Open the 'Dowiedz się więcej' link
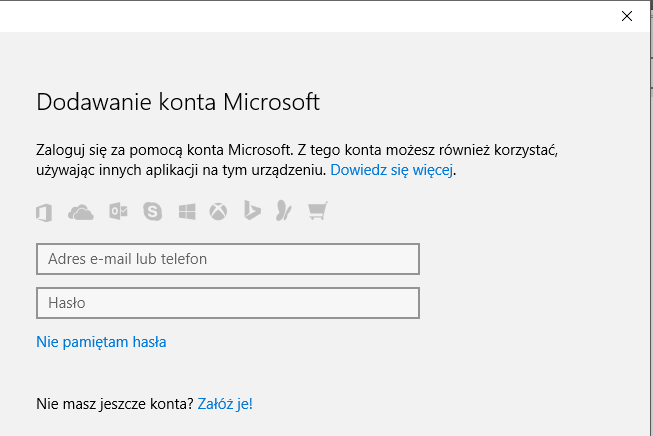The height and width of the screenshot is (436, 653). 392,171
